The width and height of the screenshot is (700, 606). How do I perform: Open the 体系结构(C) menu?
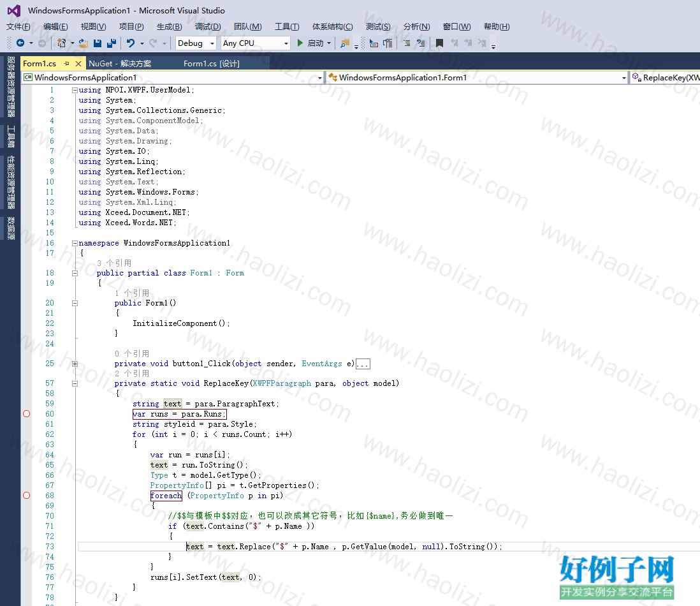coord(332,26)
